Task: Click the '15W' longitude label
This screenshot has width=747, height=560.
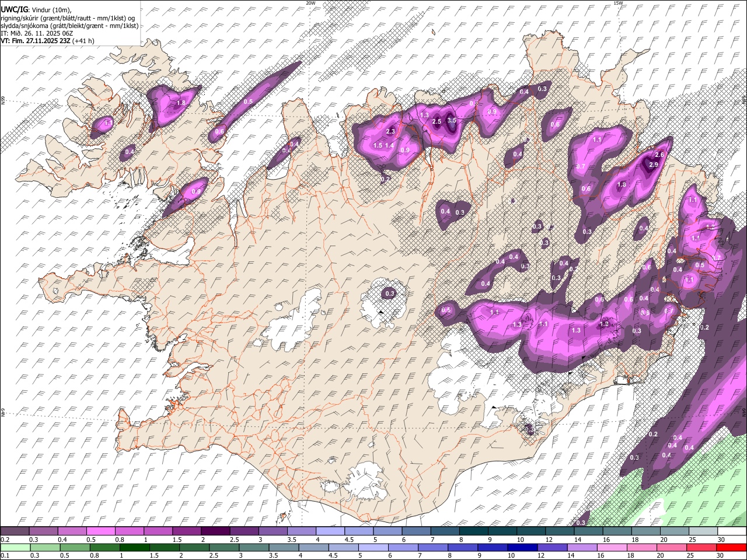Action: [x=618, y=3]
